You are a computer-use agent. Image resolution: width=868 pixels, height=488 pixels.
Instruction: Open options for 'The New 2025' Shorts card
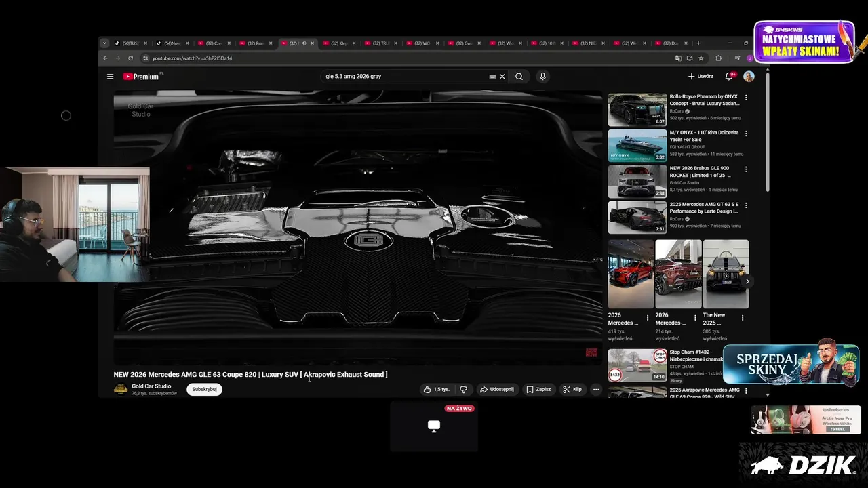point(743,317)
